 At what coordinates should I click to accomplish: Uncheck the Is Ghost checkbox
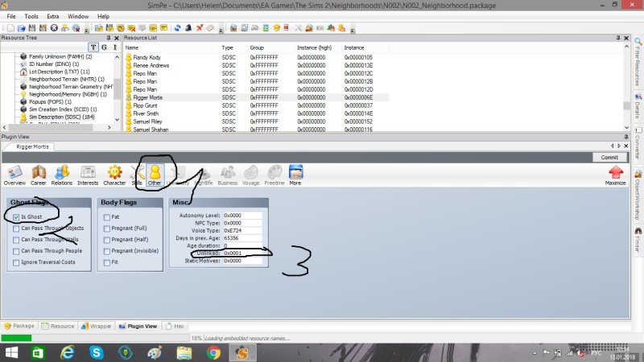pyautogui.click(x=16, y=216)
